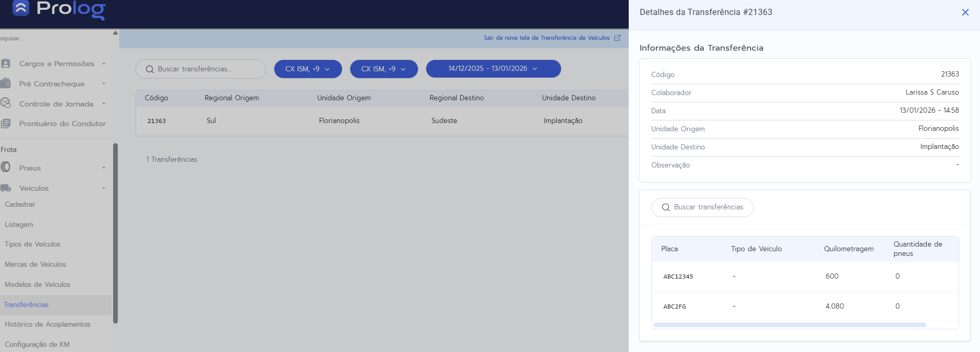Click the Prontuário do Condutor icon
The height and width of the screenshot is (352, 980).
pyautogui.click(x=6, y=124)
